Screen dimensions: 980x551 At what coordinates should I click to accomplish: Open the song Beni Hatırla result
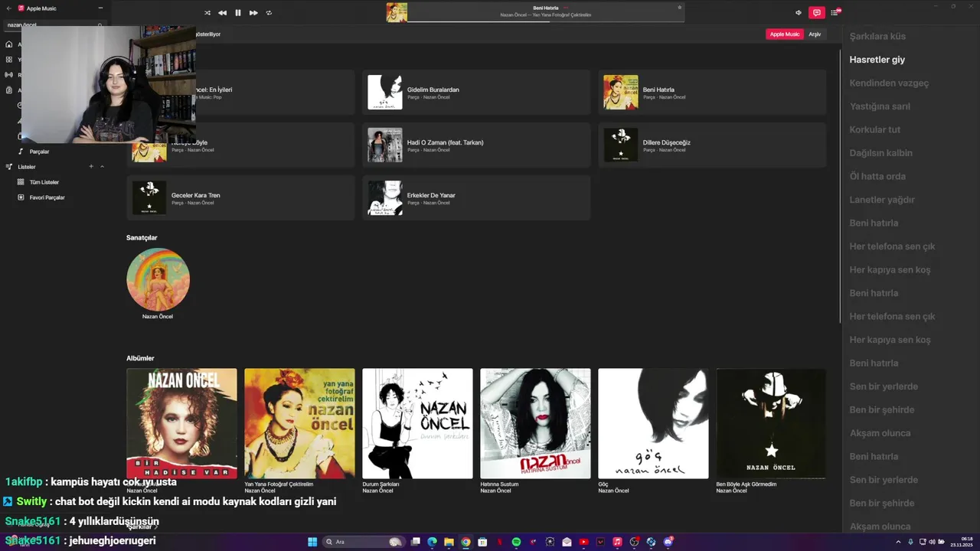[712, 92]
